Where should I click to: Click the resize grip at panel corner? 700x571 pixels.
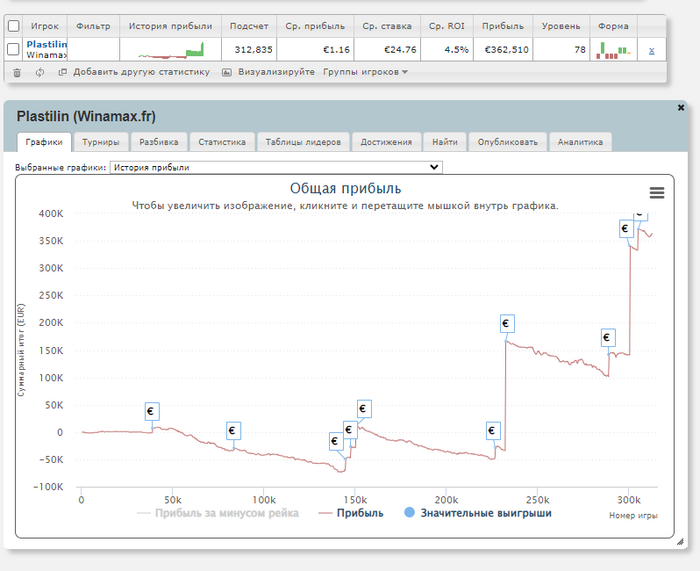click(x=679, y=542)
